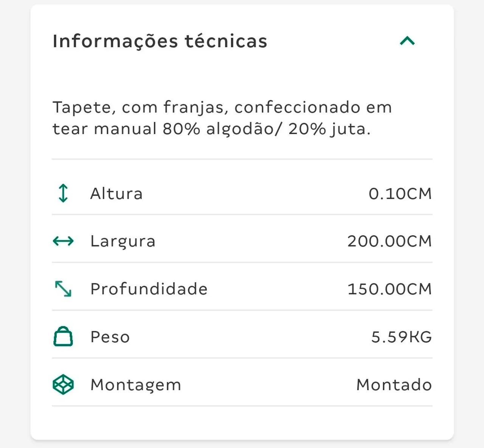Select the Montagem package box icon
This screenshot has width=484, height=448.
tap(62, 384)
